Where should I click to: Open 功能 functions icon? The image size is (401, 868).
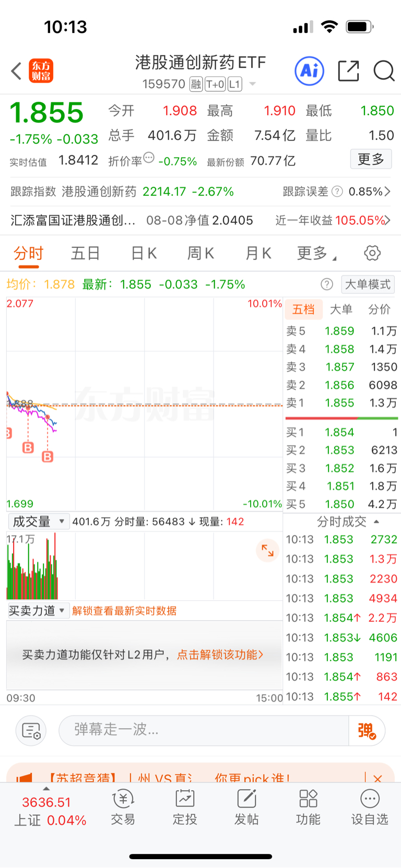(308, 807)
